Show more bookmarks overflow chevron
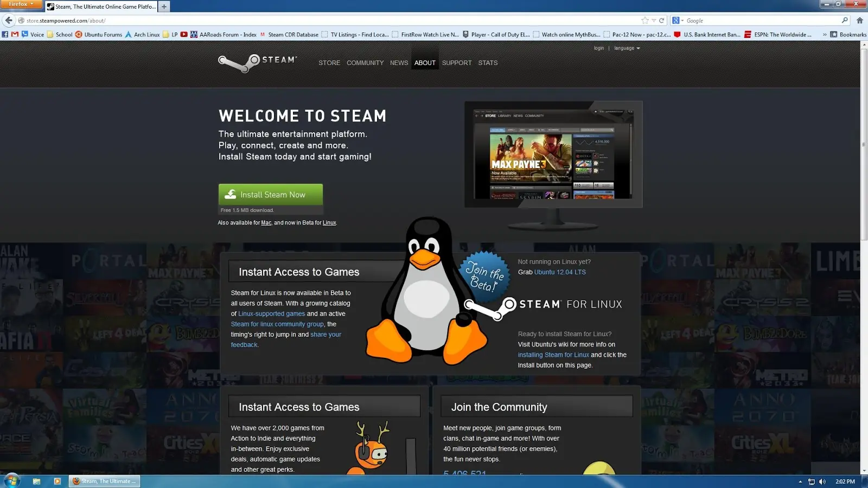868x488 pixels. [x=825, y=35]
